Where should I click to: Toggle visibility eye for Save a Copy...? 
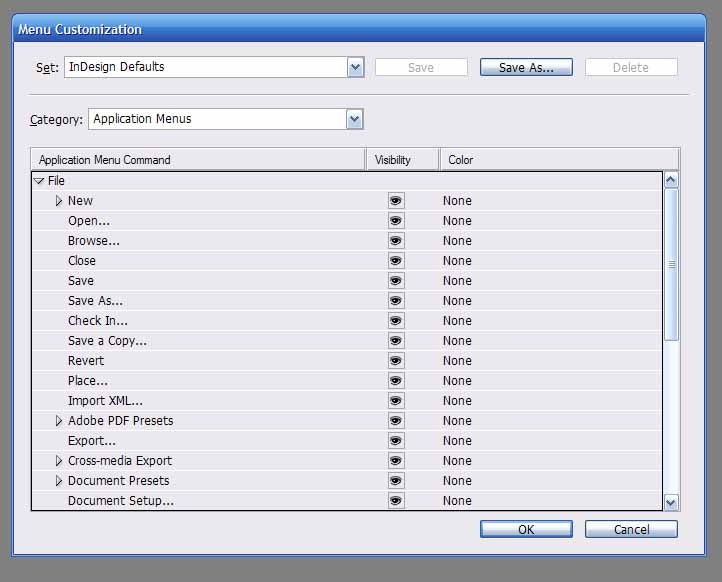[x=396, y=341]
